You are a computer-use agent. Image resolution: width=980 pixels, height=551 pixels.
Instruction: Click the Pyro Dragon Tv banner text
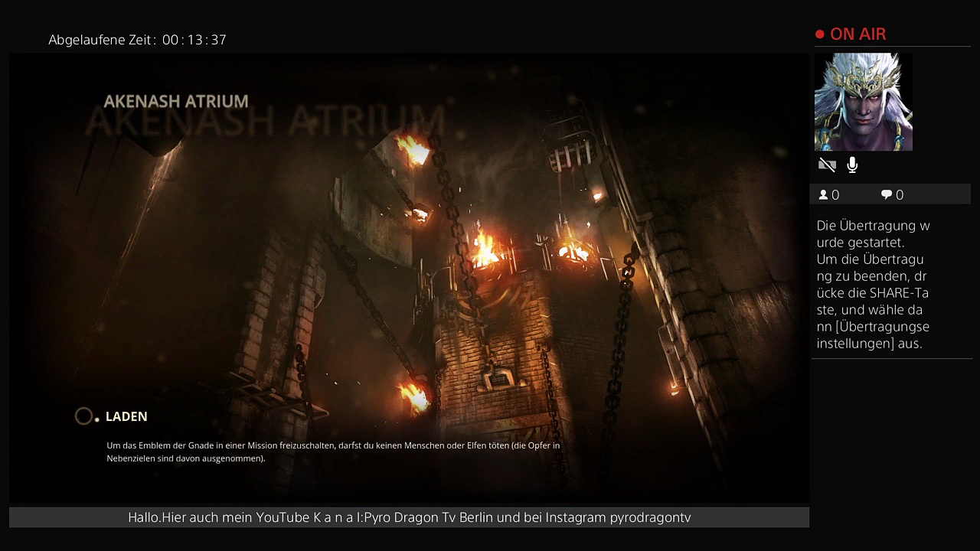(x=409, y=517)
